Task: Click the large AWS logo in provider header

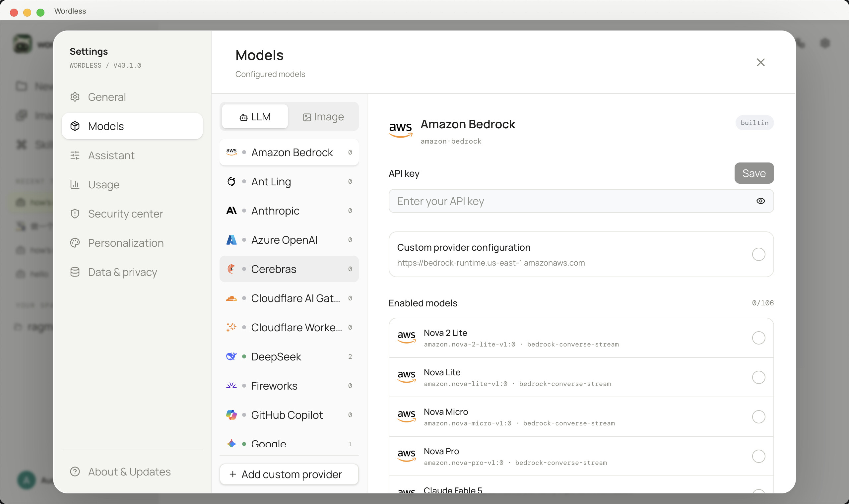Action: pyautogui.click(x=401, y=130)
